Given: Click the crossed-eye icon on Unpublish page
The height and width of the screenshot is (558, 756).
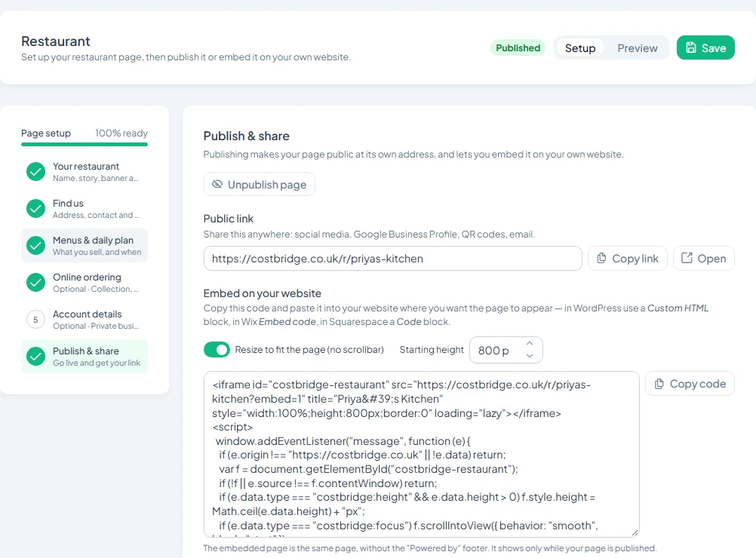Looking at the screenshot, I should tap(217, 184).
